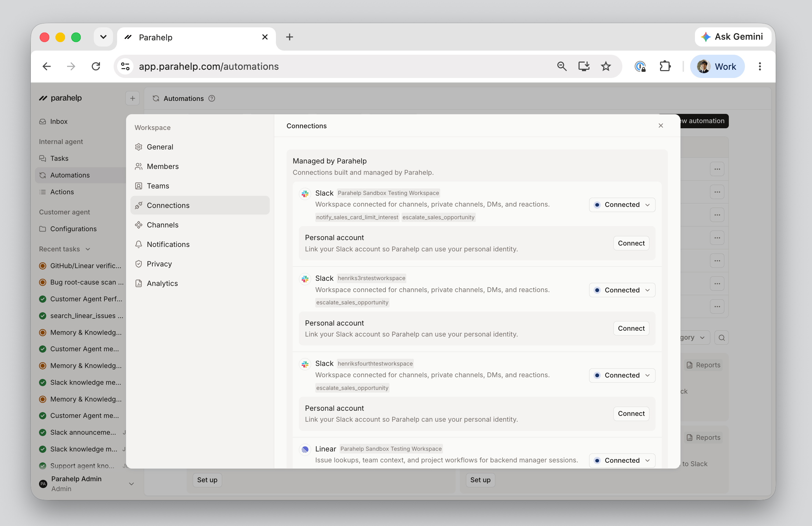The width and height of the screenshot is (812, 526).
Task: Expand Connected dropdown for henriks3rstestworkspace Slack
Action: point(622,290)
